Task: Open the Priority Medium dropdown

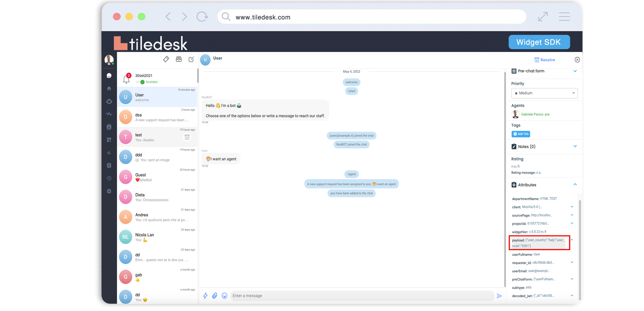Action: [544, 93]
